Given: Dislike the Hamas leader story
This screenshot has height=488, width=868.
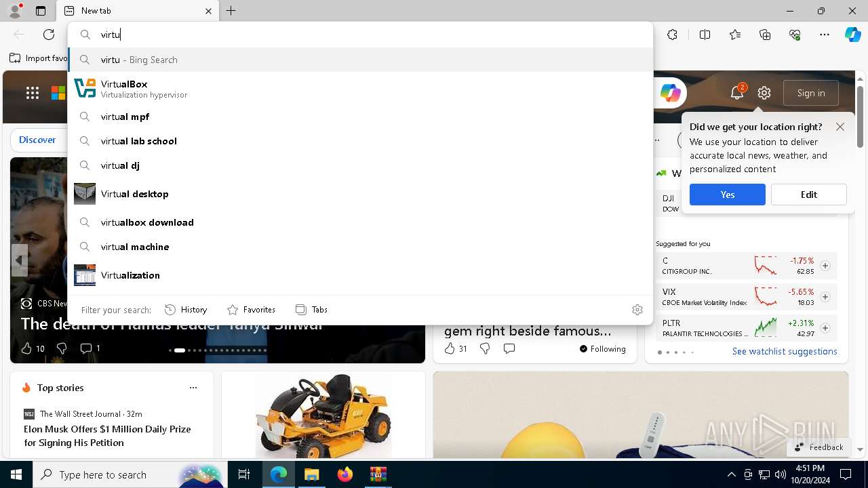Looking at the screenshot, I should (62, 348).
